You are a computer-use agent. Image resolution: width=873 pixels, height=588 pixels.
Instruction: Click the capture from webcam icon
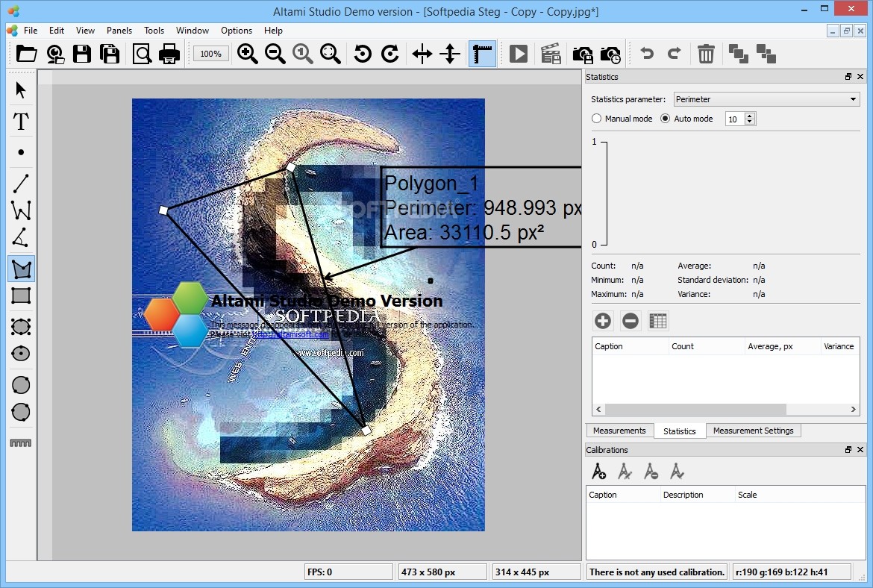[x=55, y=54]
